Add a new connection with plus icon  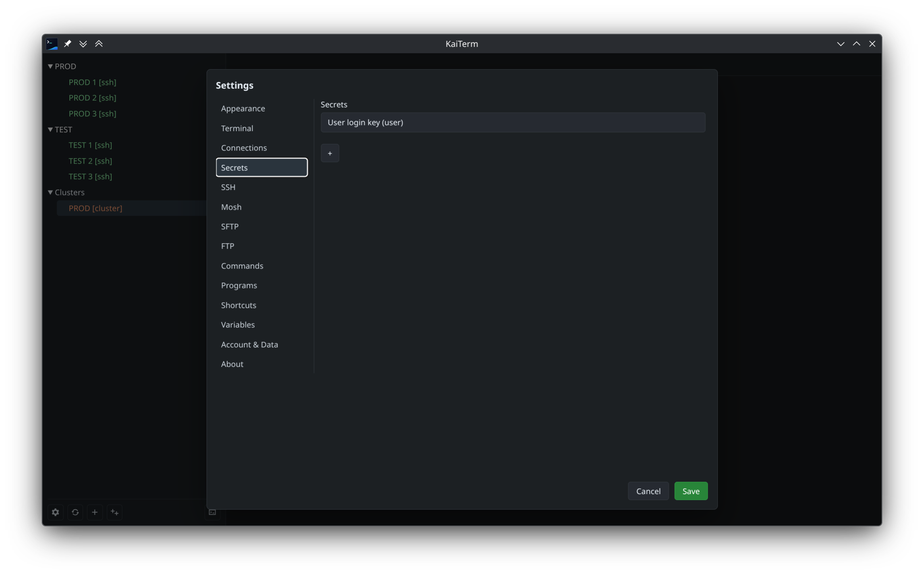click(95, 512)
